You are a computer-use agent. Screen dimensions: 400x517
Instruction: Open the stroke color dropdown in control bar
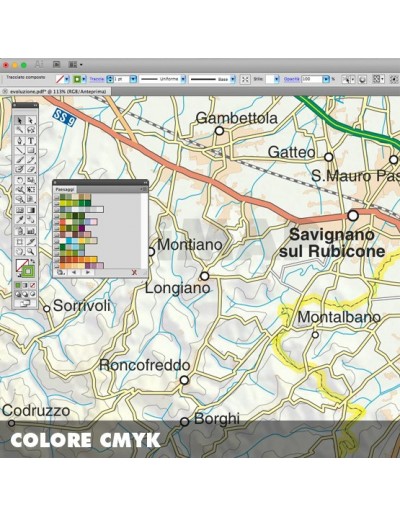(x=84, y=79)
